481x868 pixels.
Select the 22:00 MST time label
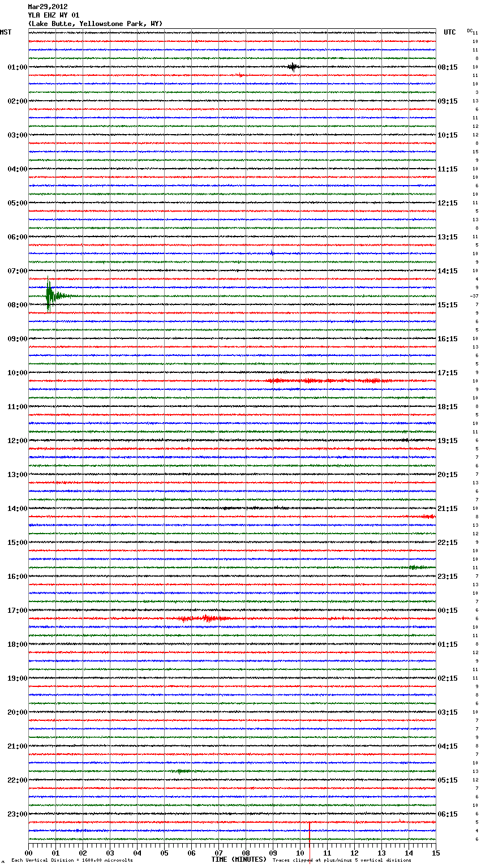[x=18, y=780]
